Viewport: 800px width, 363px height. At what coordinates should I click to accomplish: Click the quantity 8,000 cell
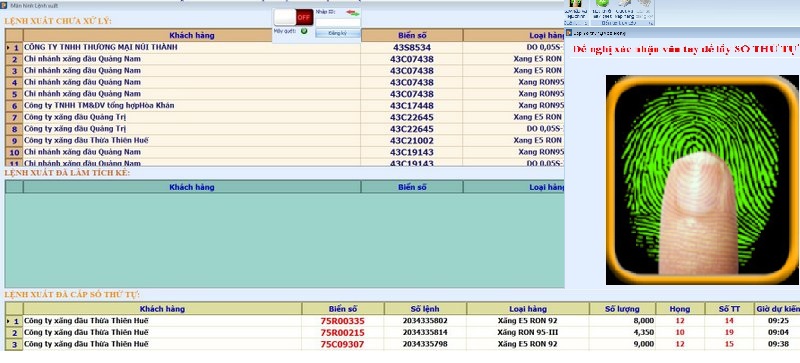pyautogui.click(x=622, y=321)
